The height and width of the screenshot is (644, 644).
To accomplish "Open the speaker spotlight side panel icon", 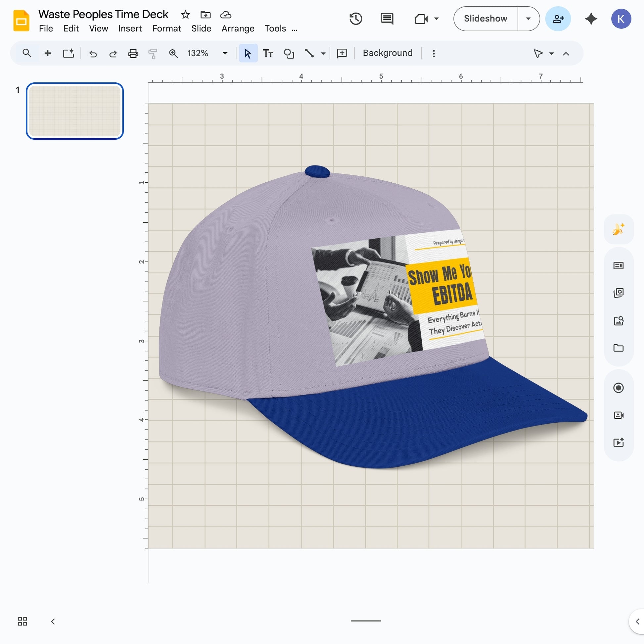I will click(618, 415).
